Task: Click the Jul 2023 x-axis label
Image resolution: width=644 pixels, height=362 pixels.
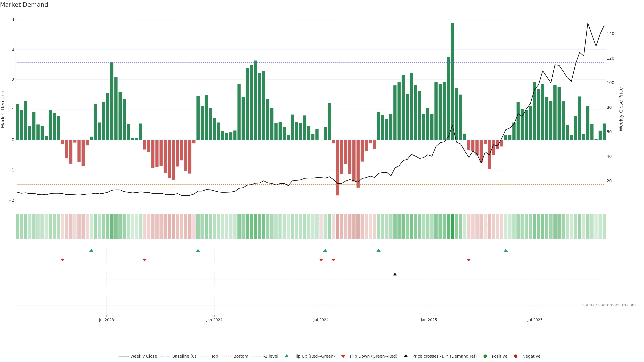Action: [106, 320]
